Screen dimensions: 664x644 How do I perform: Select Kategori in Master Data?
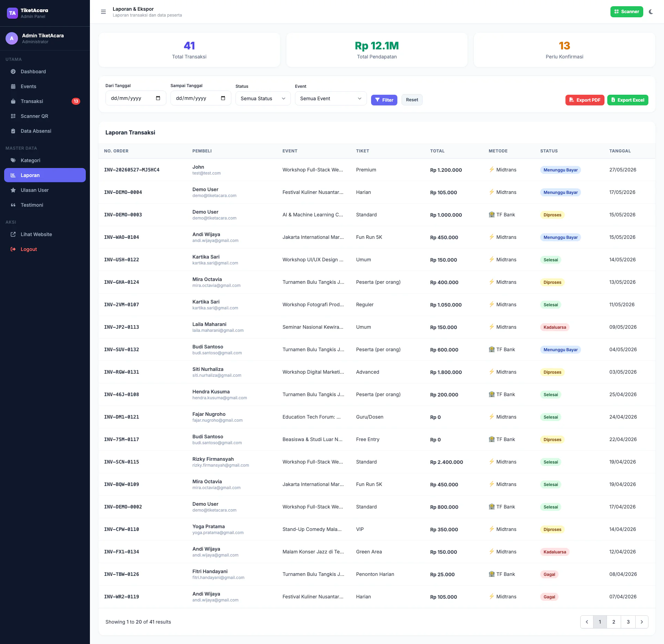pyautogui.click(x=45, y=160)
